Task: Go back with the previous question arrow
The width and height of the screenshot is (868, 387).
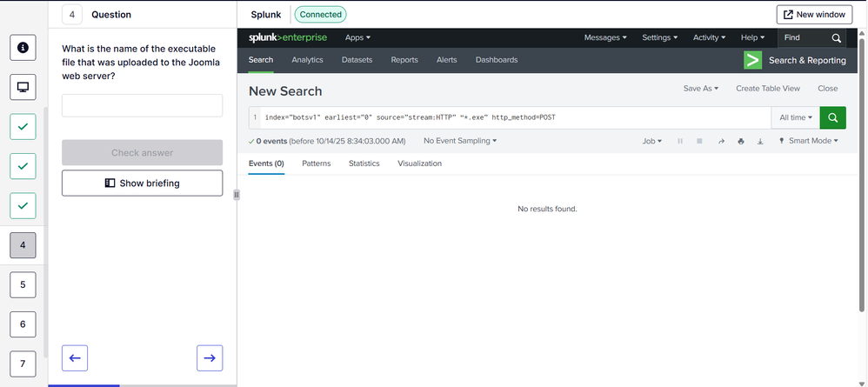Action: pyautogui.click(x=75, y=357)
